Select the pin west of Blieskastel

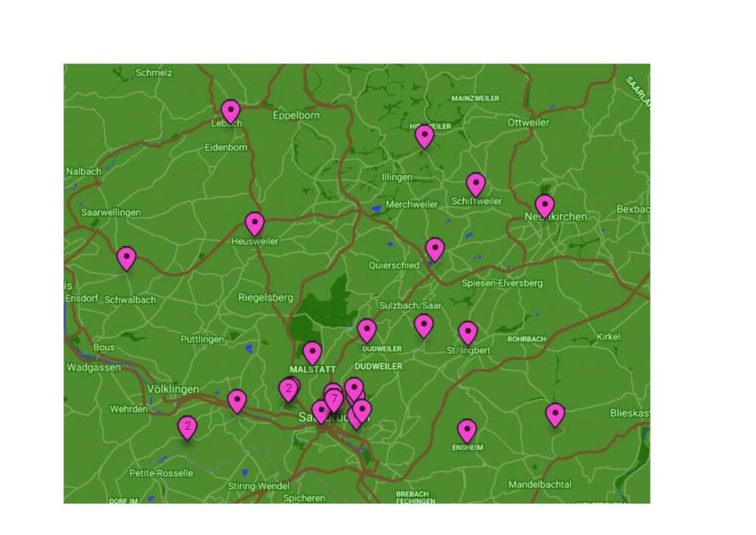coord(555,415)
